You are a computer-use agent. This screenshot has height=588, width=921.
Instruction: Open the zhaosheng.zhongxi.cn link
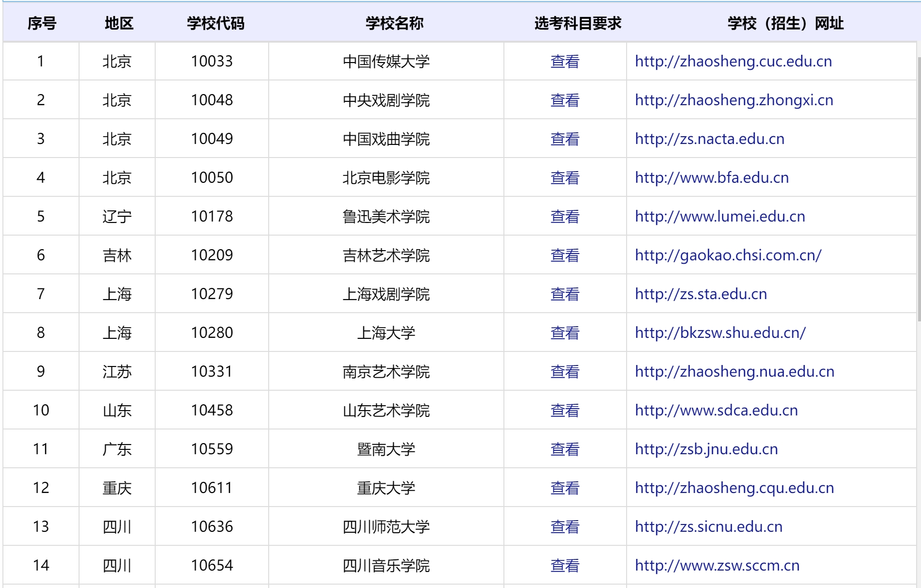point(734,100)
